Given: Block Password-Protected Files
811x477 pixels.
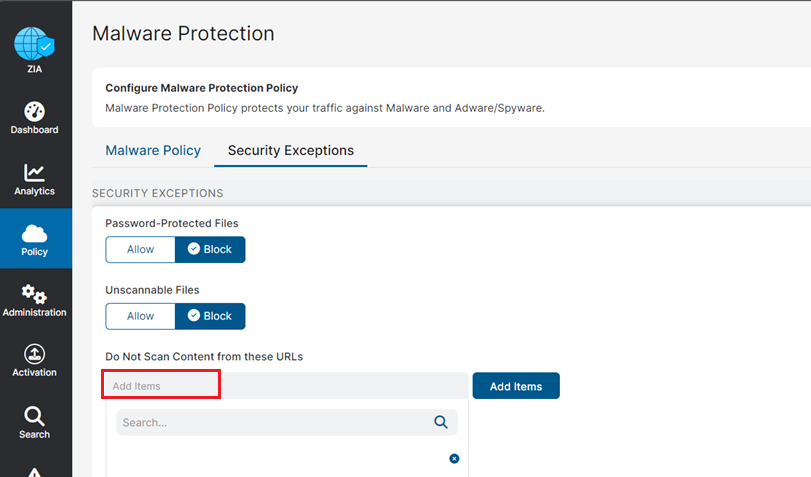Looking at the screenshot, I should [210, 249].
